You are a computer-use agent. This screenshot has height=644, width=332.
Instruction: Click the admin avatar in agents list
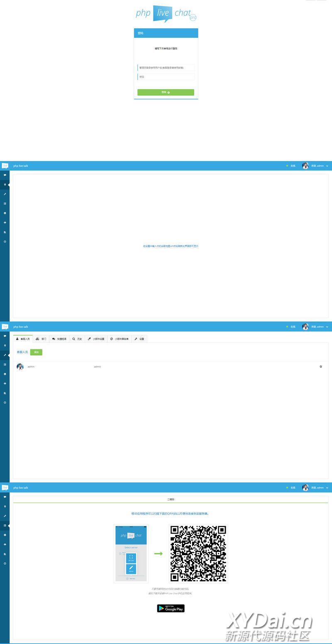click(20, 367)
